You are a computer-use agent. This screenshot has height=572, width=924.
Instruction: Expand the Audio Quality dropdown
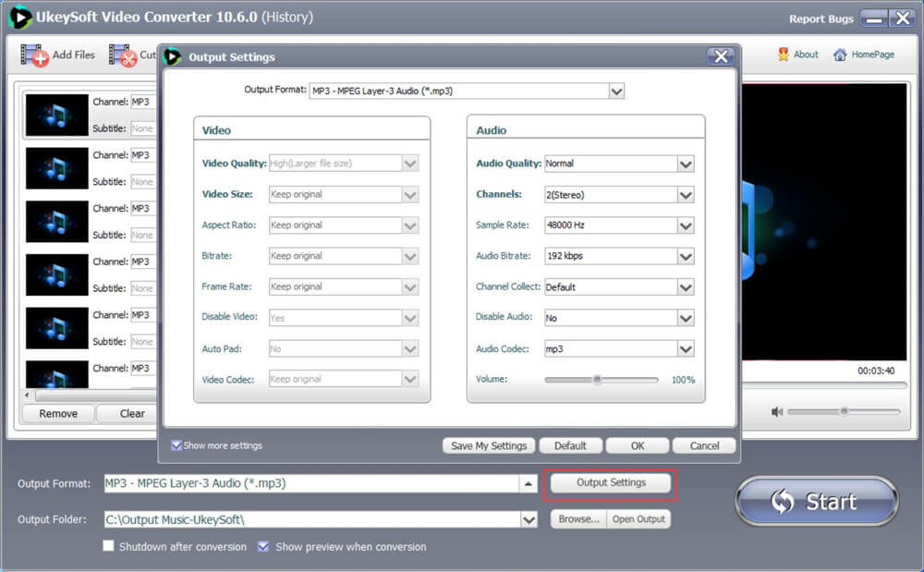[x=685, y=164]
